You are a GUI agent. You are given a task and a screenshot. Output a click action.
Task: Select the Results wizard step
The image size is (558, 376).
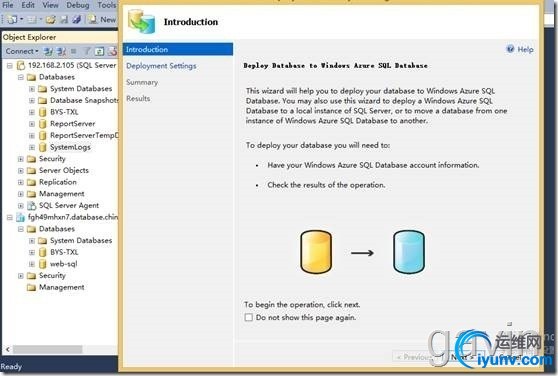tap(138, 99)
